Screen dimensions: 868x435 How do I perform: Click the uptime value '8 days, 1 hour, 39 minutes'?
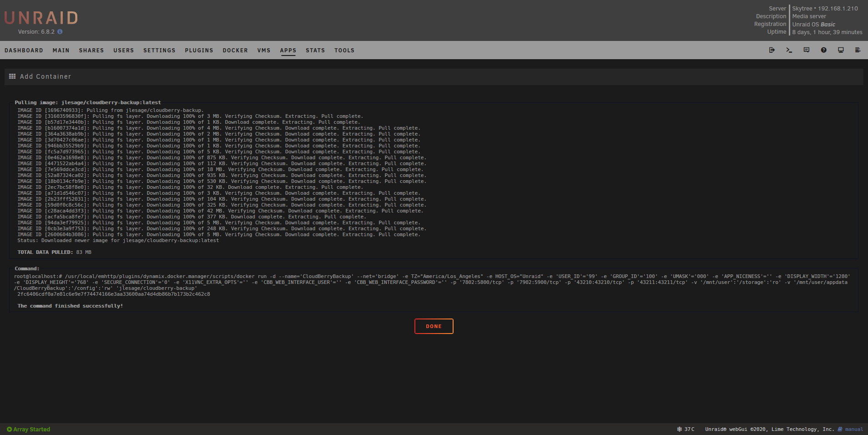827,32
